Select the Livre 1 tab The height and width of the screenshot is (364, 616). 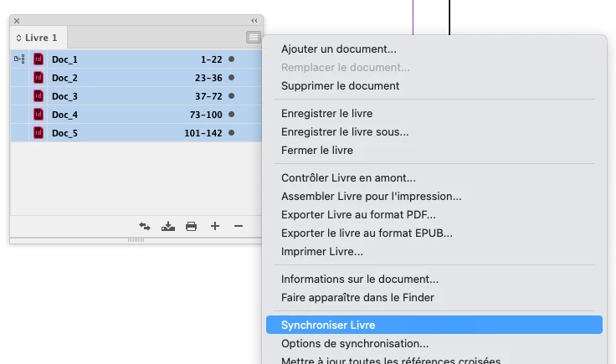(38, 38)
